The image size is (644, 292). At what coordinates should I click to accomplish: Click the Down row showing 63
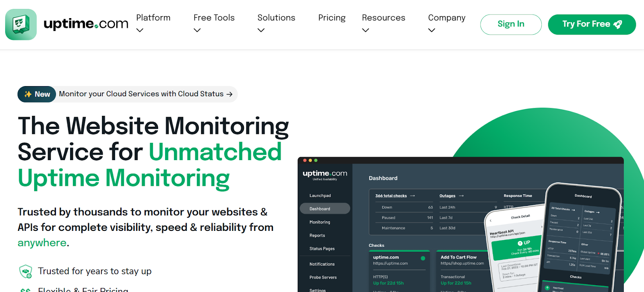404,208
